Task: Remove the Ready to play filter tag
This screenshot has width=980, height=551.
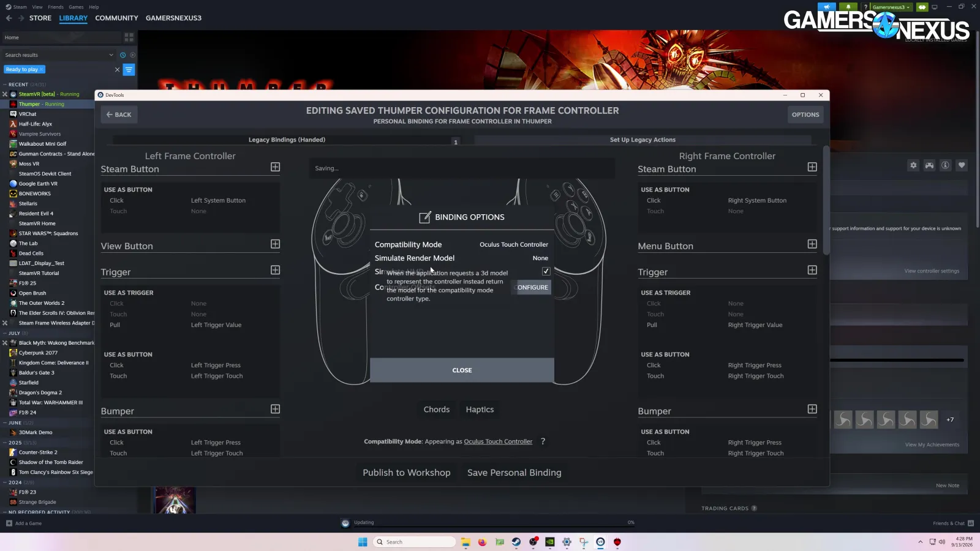Action: (41, 70)
